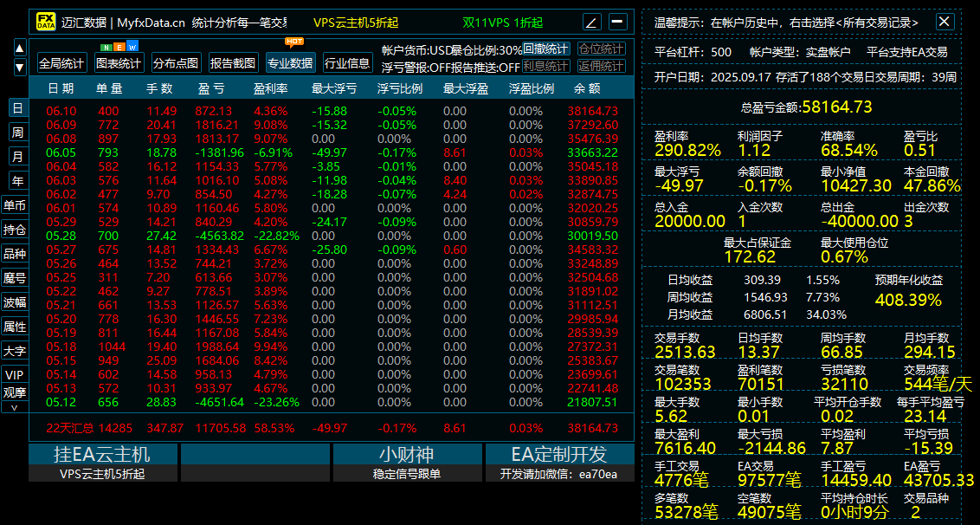The width and height of the screenshot is (980, 525).
Task: Click VPS云主机5折起 link in title bar
Action: [x=356, y=23]
